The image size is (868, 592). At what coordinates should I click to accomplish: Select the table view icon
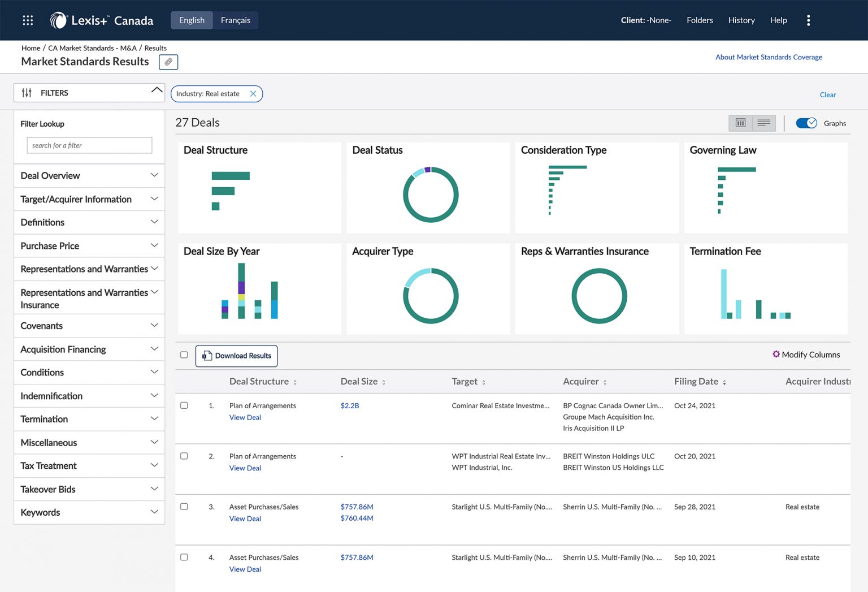tap(740, 123)
